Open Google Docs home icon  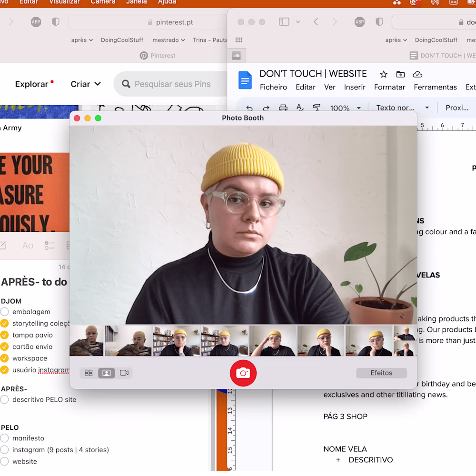pyautogui.click(x=245, y=80)
